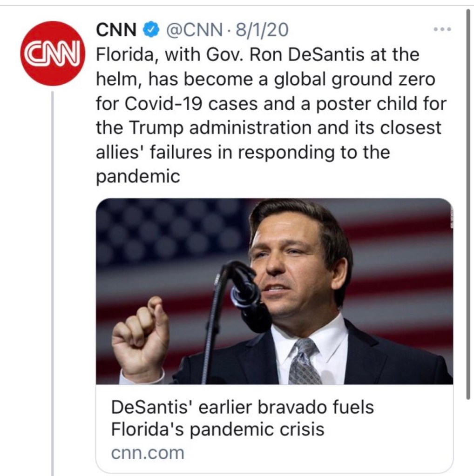Click the 8/1/20 tweet date
The image size is (474, 476).
tap(262, 31)
